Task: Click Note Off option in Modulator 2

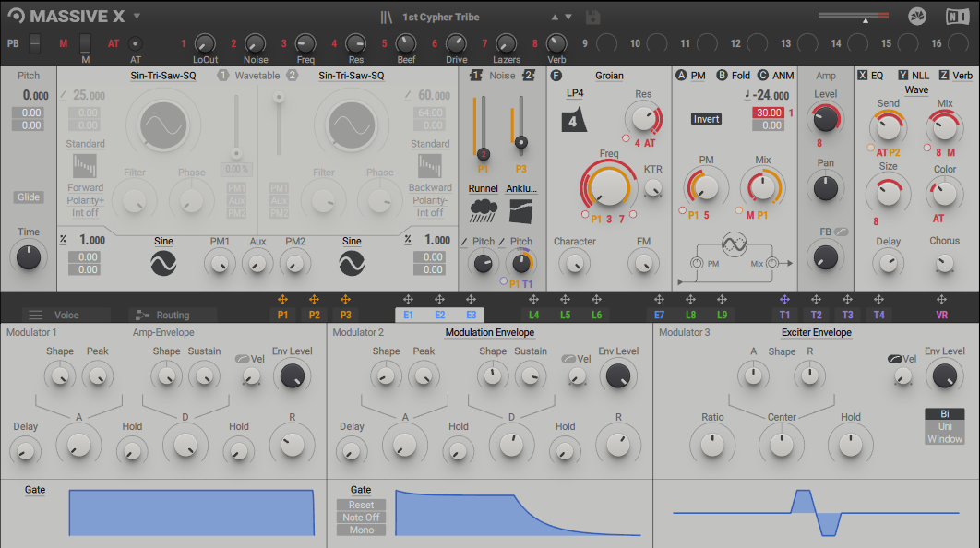Action: click(361, 518)
